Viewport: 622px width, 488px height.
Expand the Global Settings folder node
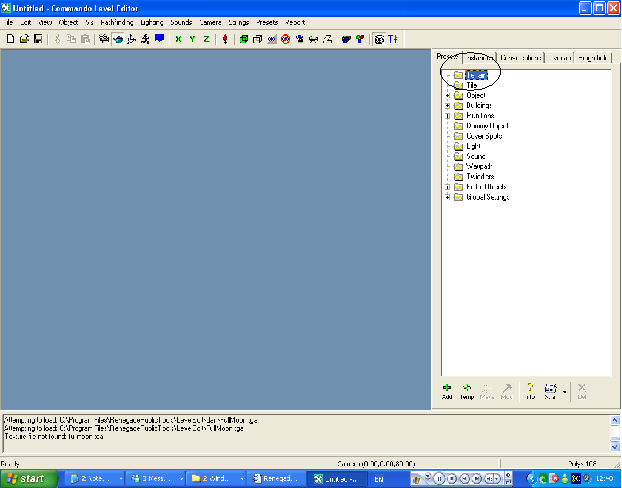coord(447,197)
